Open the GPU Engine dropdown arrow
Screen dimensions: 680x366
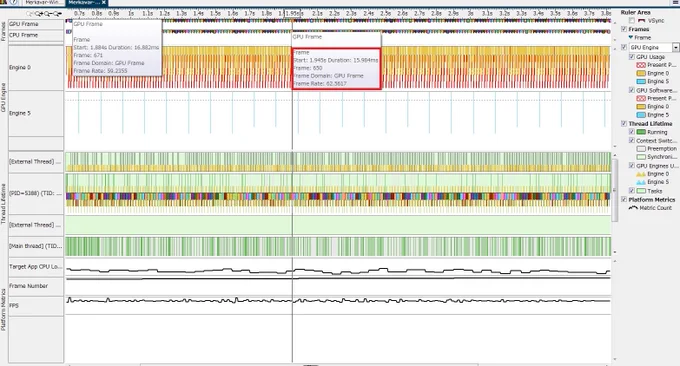[x=676, y=47]
